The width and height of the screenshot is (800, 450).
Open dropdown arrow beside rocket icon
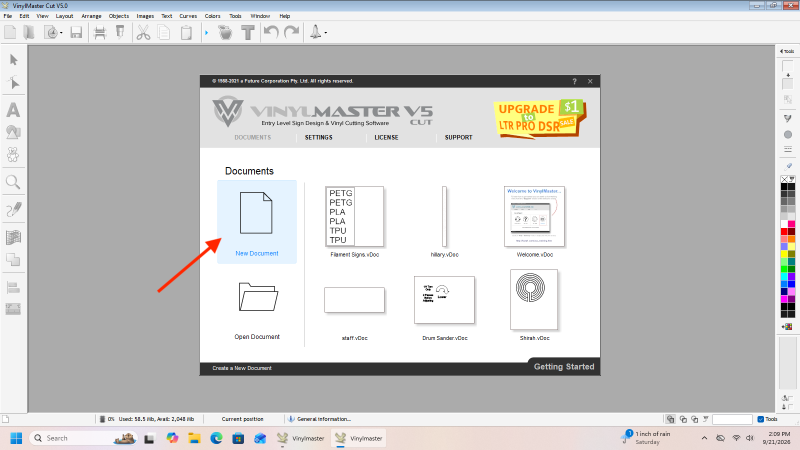click(x=326, y=33)
